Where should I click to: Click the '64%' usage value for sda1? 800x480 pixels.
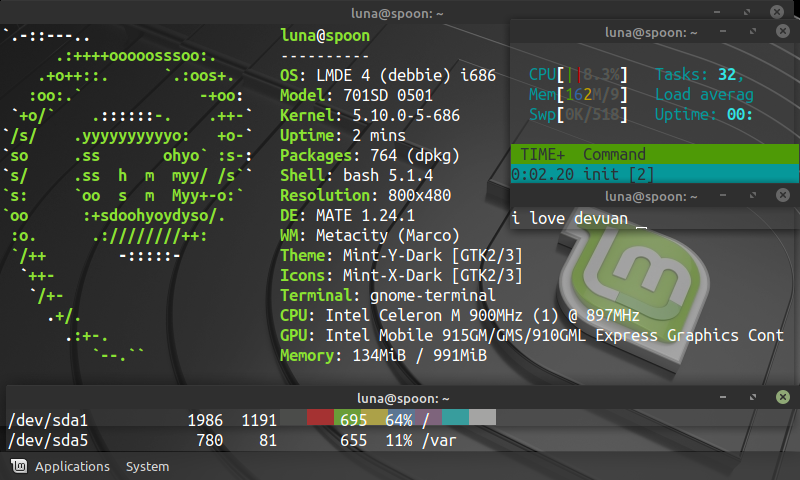click(x=399, y=420)
